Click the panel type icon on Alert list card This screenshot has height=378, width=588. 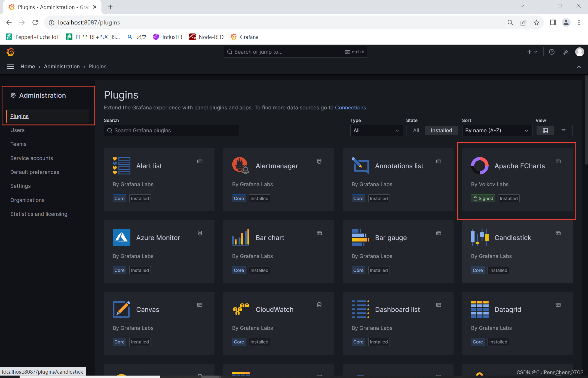[x=200, y=161]
